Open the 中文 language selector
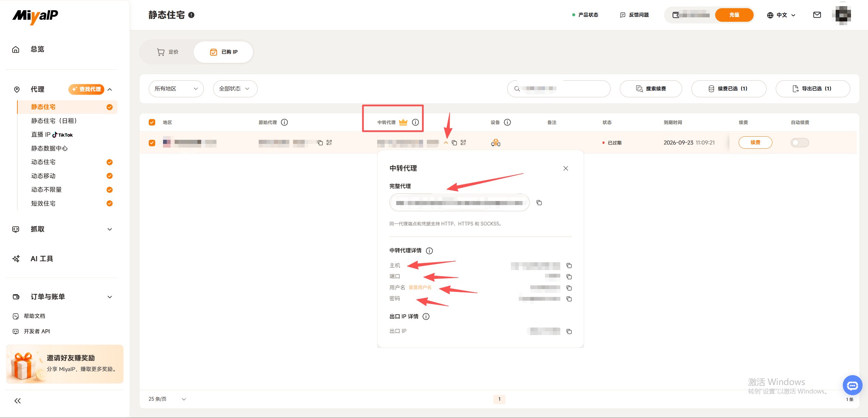Viewport: 868px width, 418px height. 781,15
